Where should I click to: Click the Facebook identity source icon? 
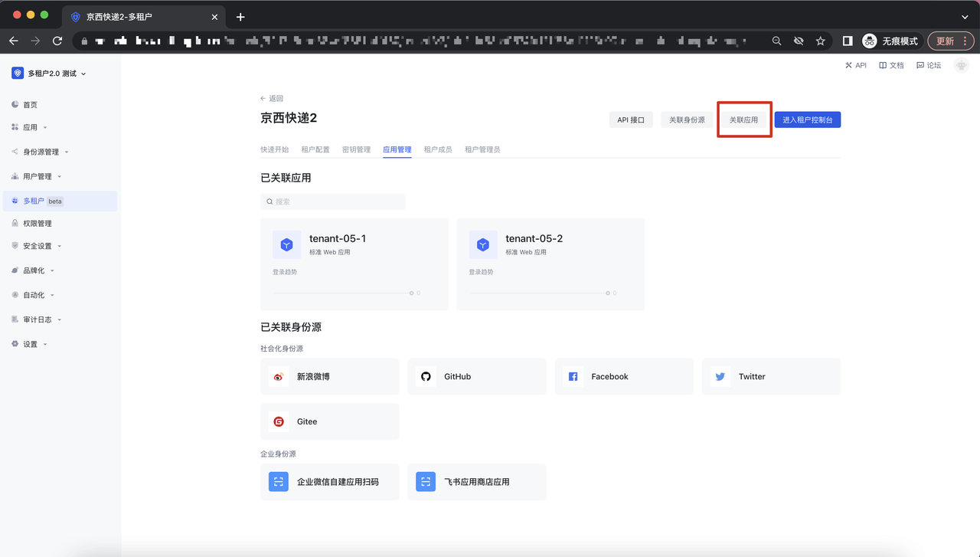[573, 376]
